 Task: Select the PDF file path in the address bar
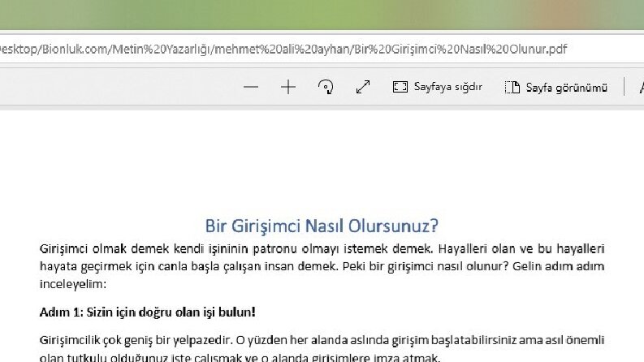click(x=283, y=50)
